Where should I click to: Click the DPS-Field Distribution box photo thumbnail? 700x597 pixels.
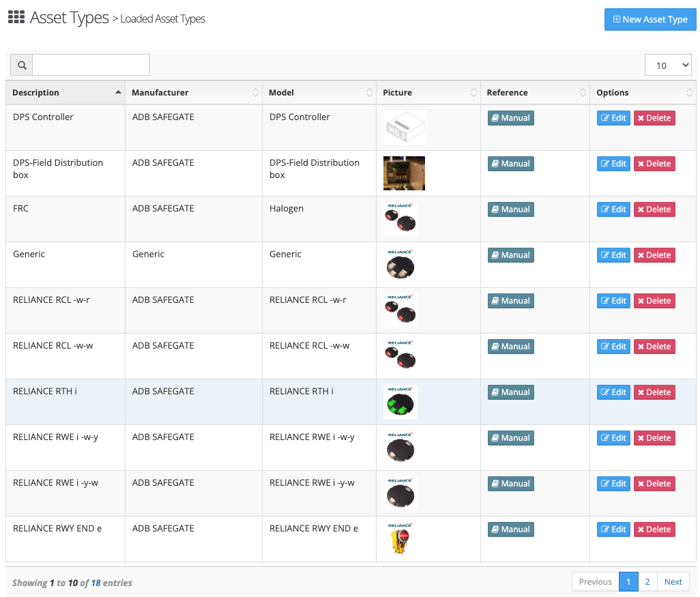coord(404,173)
